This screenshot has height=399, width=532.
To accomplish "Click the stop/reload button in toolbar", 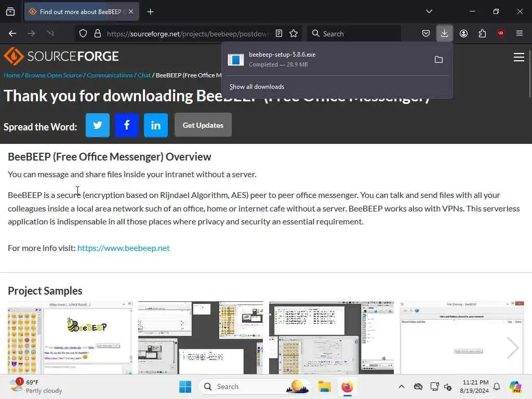I will pos(50,33).
